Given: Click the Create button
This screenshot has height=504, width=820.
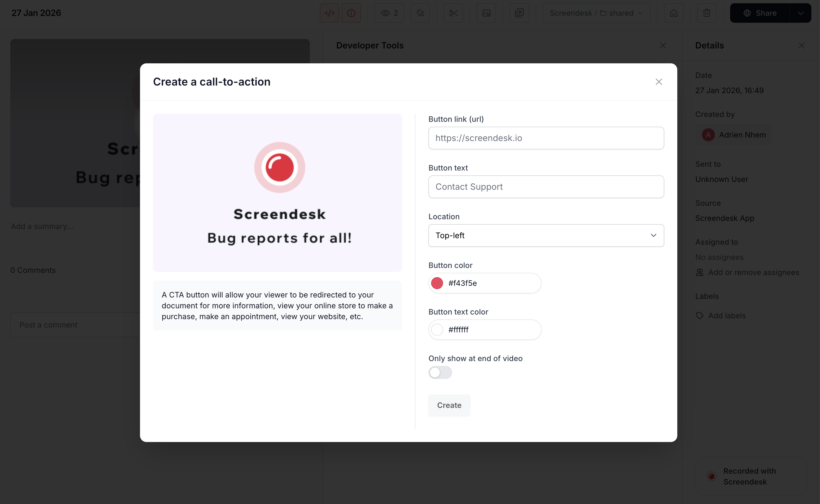Looking at the screenshot, I should click(449, 405).
